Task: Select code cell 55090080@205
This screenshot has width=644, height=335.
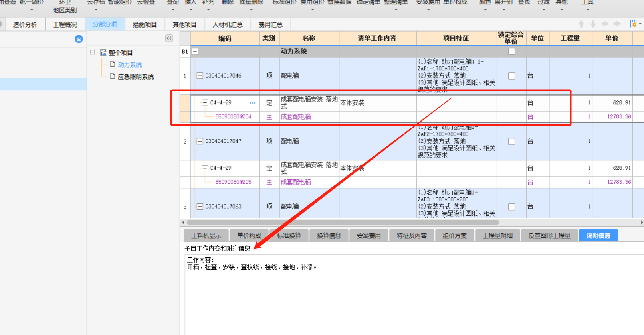Action: (x=233, y=182)
